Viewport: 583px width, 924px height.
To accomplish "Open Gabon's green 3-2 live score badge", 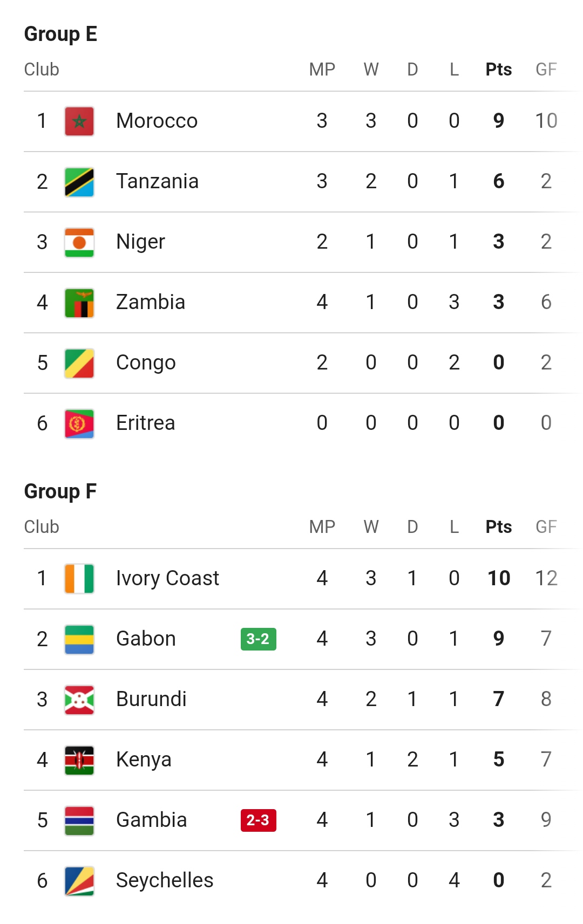I will click(258, 639).
